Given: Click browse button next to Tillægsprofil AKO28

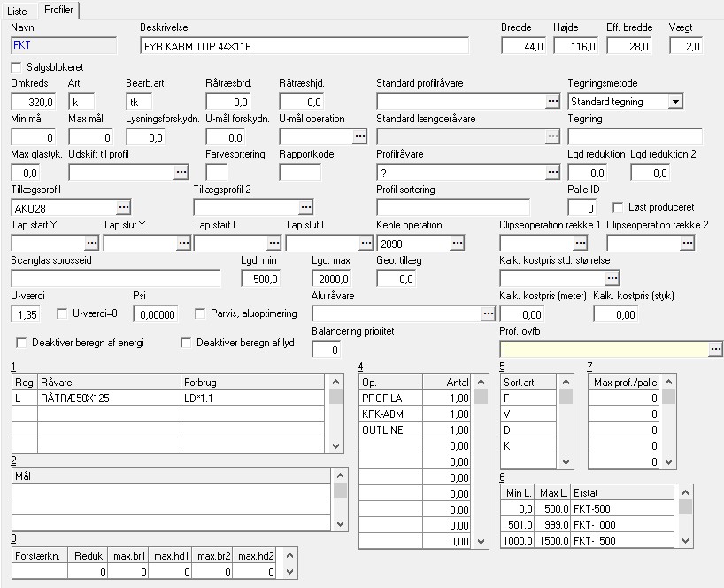Looking at the screenshot, I should 123,207.
